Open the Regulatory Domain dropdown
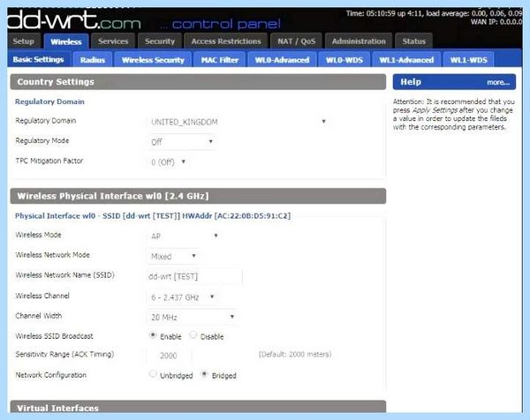 (238, 122)
